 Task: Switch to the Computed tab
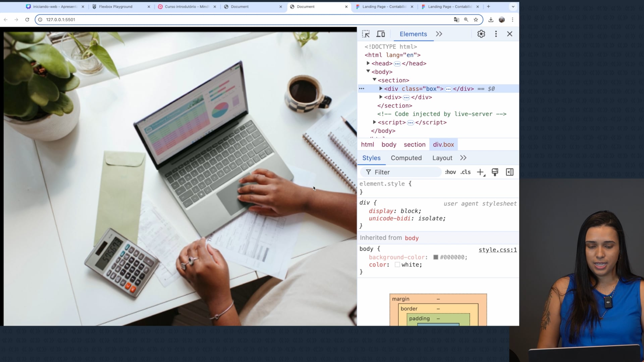[406, 158]
